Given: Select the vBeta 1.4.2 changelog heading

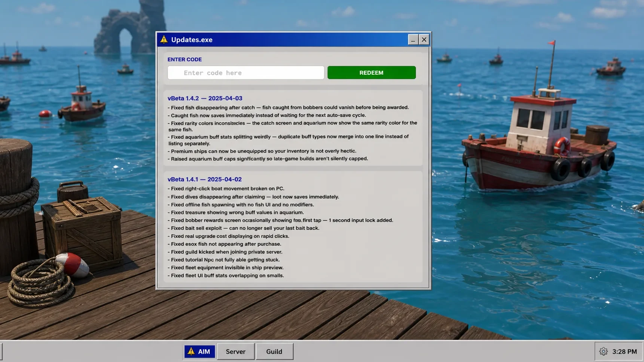Looking at the screenshot, I should (x=205, y=98).
